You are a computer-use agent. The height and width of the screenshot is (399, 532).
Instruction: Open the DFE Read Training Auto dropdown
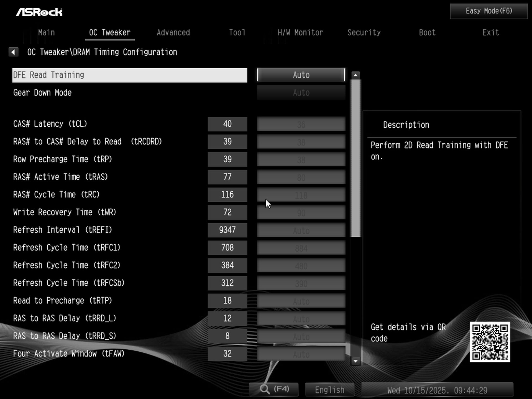pos(301,75)
